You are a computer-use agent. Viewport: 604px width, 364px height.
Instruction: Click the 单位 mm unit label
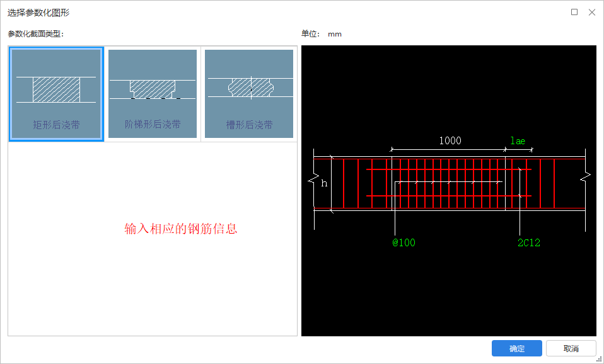coord(322,34)
